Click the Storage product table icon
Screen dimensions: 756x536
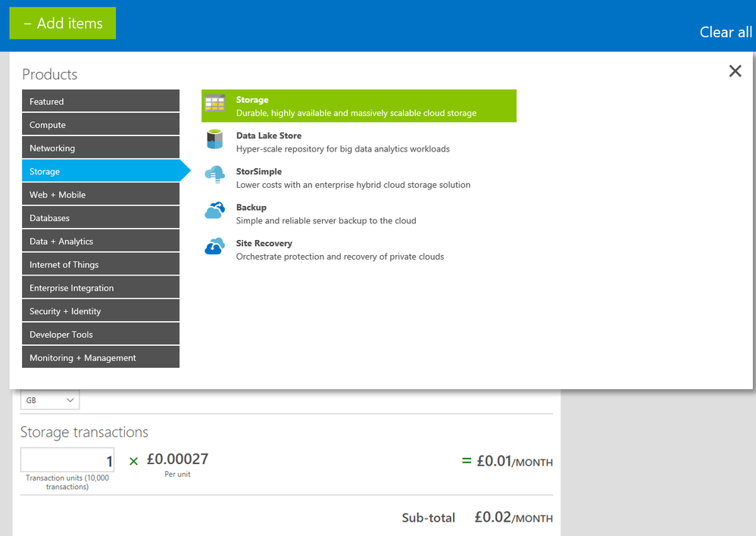click(x=214, y=103)
